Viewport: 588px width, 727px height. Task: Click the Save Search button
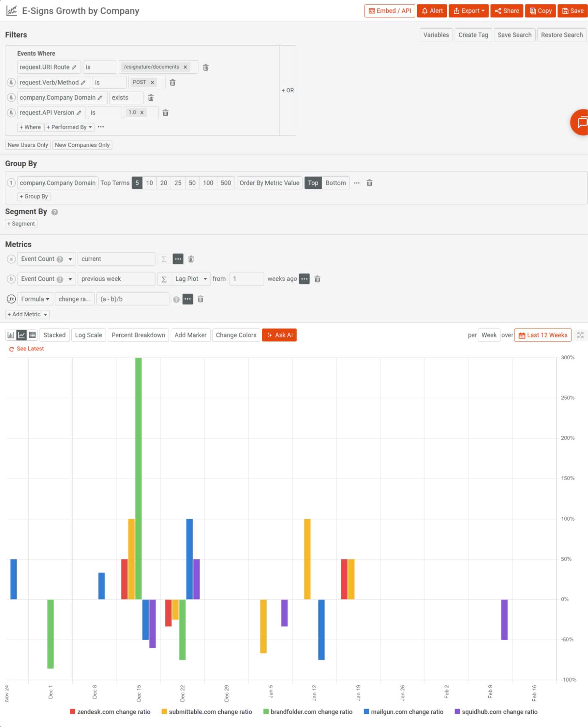(x=514, y=35)
